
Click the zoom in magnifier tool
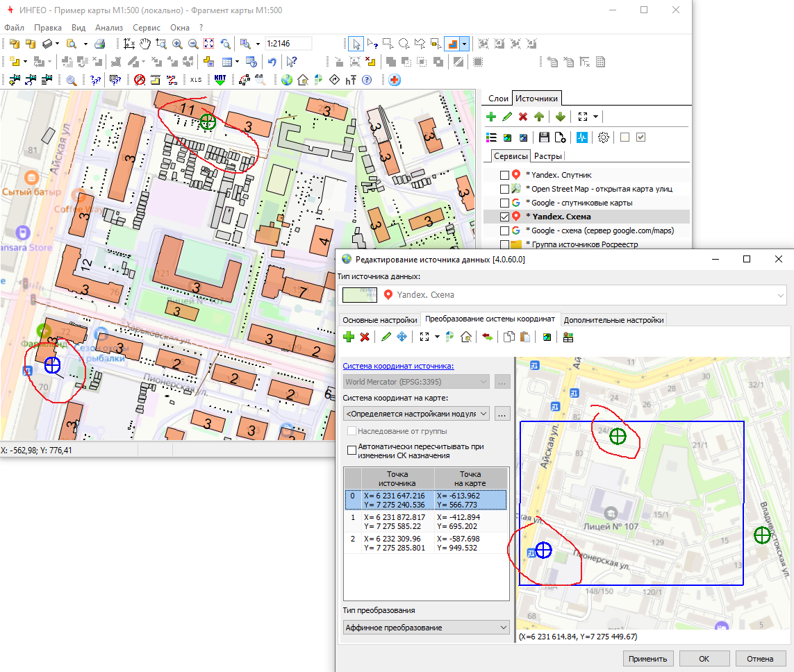click(x=177, y=44)
